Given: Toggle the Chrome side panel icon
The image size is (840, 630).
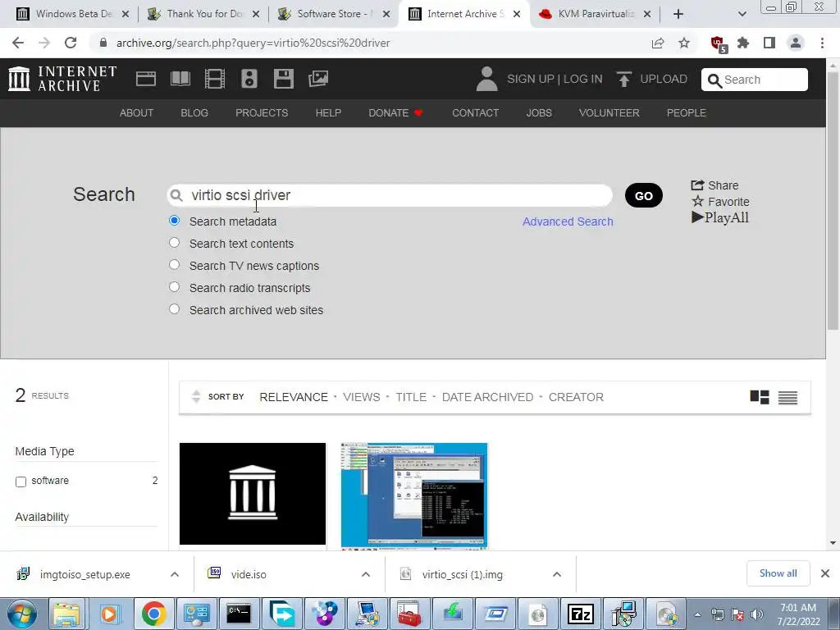Looking at the screenshot, I should coord(769,43).
